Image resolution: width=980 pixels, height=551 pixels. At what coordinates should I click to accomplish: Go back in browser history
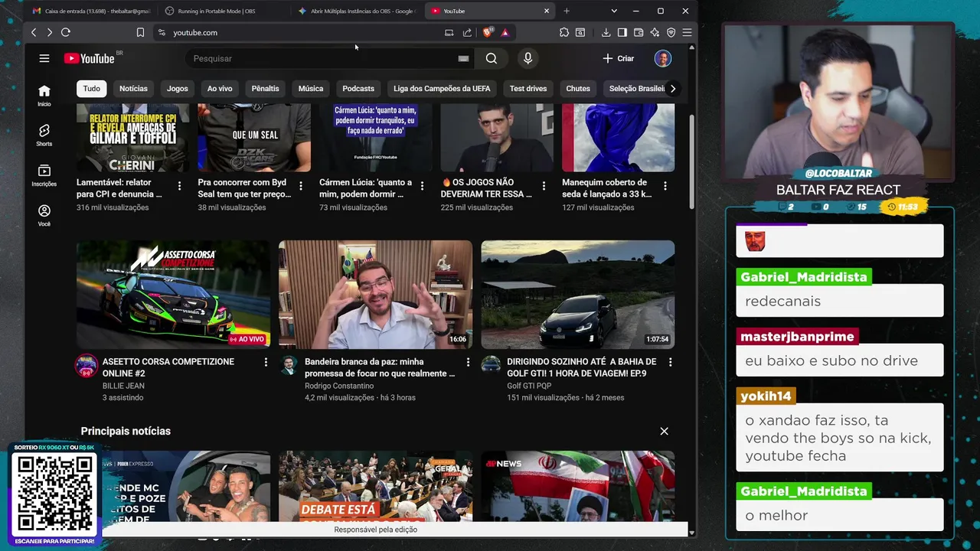pos(34,32)
